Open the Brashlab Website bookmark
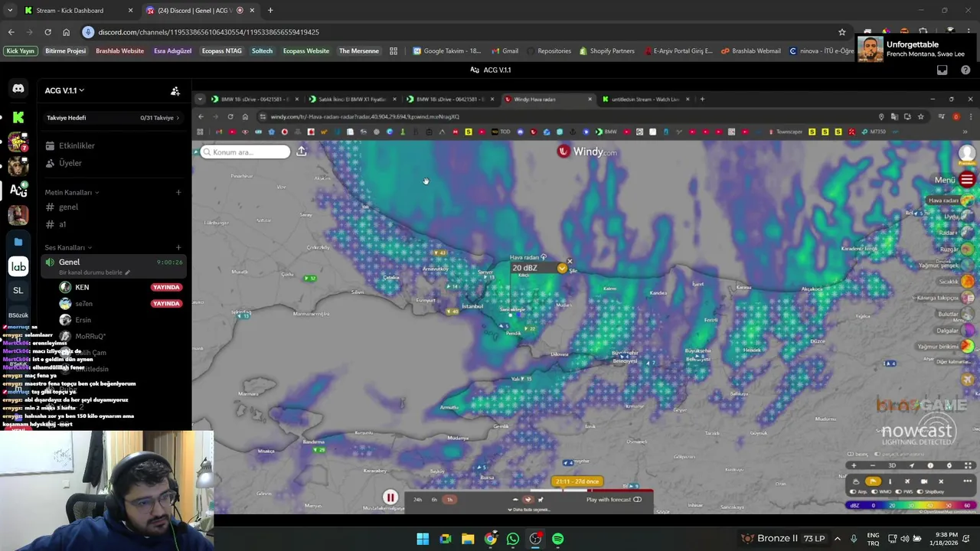Viewport: 980px width, 551px height. [119, 51]
